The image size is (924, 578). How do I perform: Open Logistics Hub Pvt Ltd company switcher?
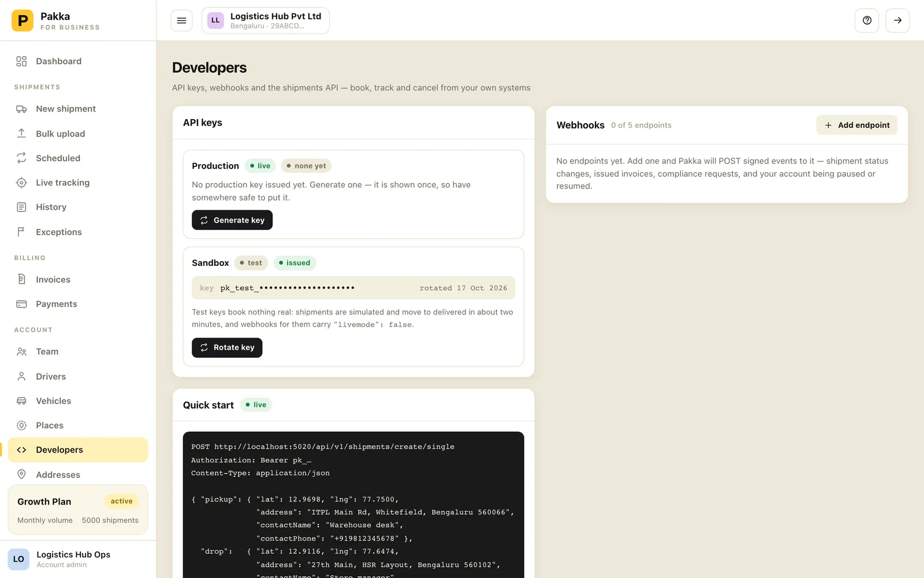click(266, 21)
